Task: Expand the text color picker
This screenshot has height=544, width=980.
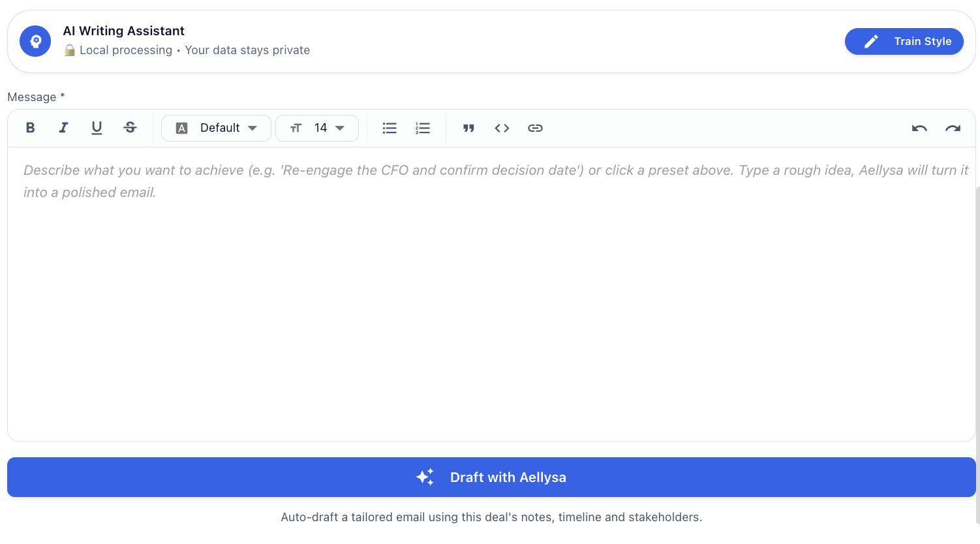Action: pyautogui.click(x=252, y=128)
